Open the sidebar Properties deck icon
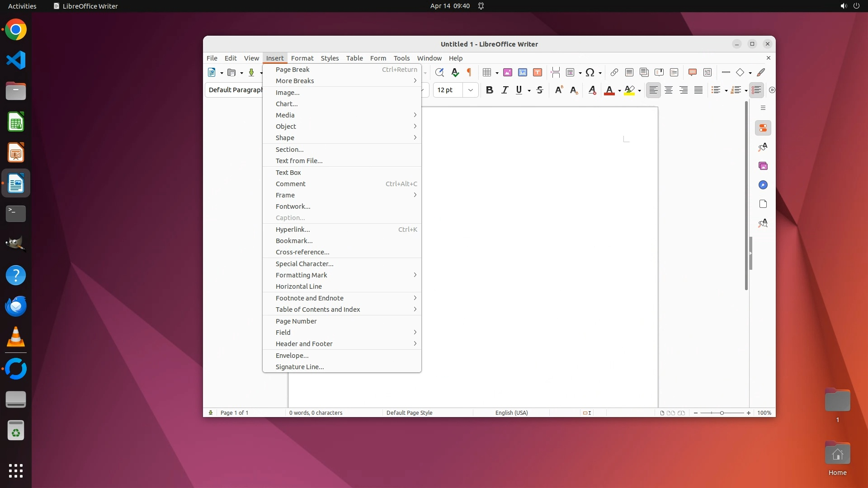 point(763,128)
